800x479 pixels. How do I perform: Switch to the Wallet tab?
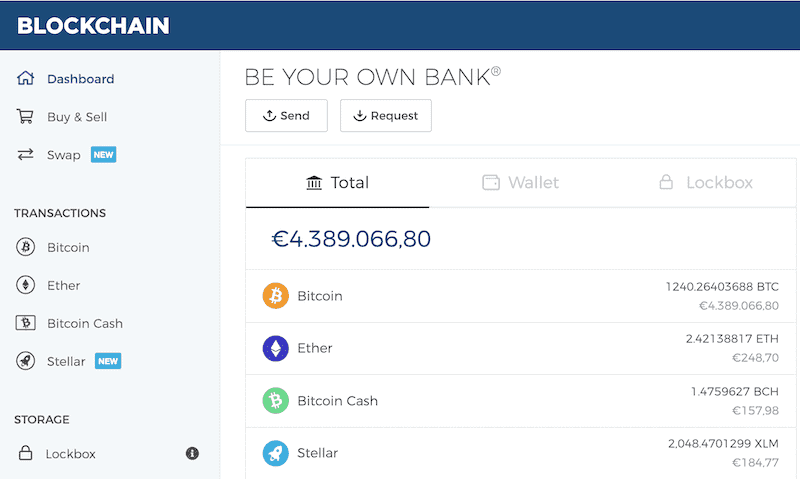520,183
